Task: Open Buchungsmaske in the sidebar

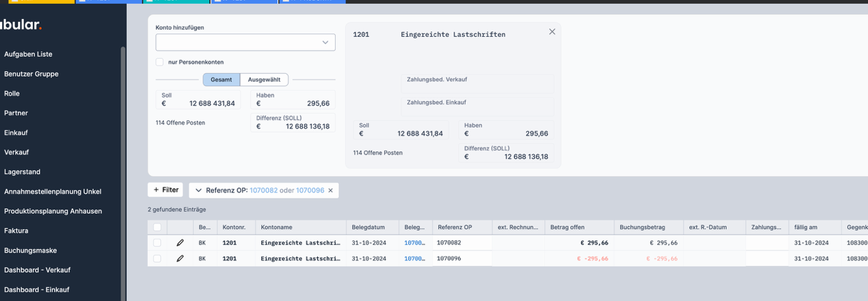Action: (30, 250)
